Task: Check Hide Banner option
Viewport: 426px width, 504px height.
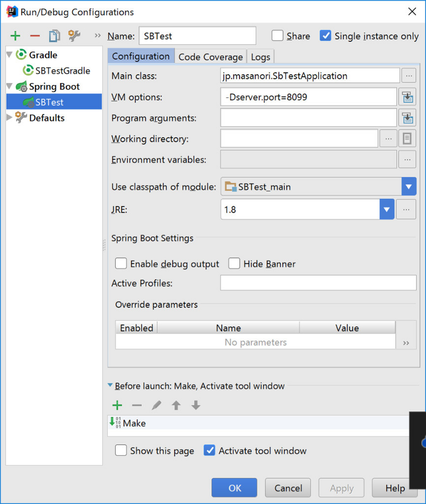Action: [x=234, y=264]
